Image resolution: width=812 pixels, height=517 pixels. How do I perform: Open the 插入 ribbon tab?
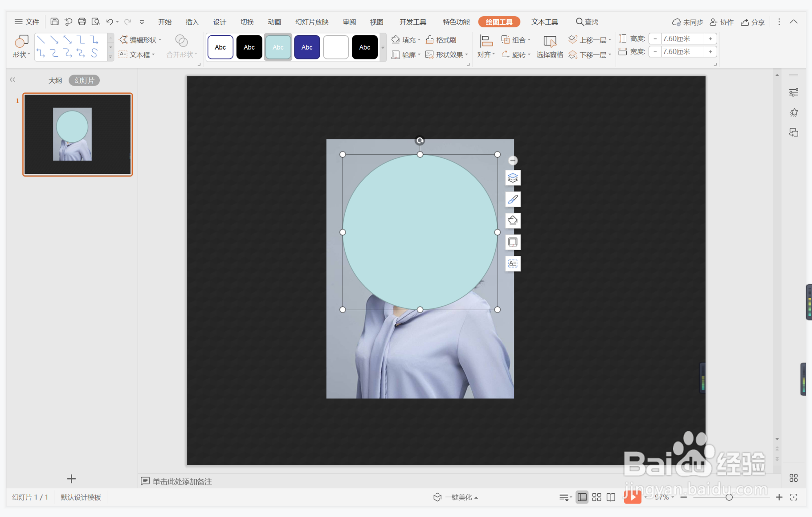coord(192,22)
